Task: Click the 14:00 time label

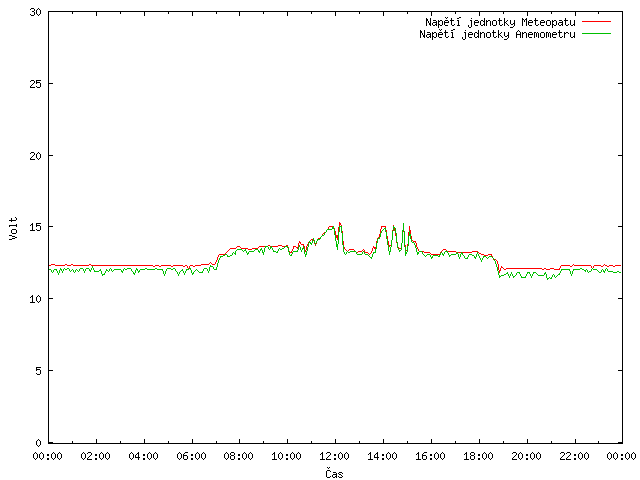Action: click(382, 456)
